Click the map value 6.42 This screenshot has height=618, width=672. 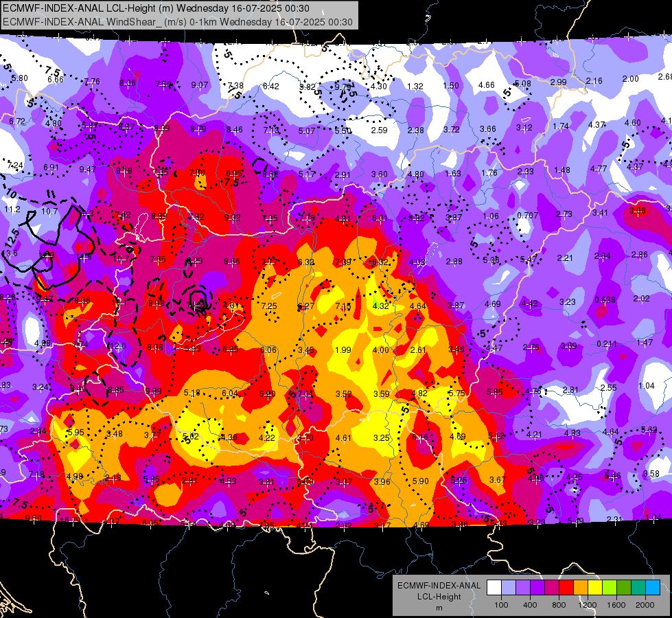(271, 87)
